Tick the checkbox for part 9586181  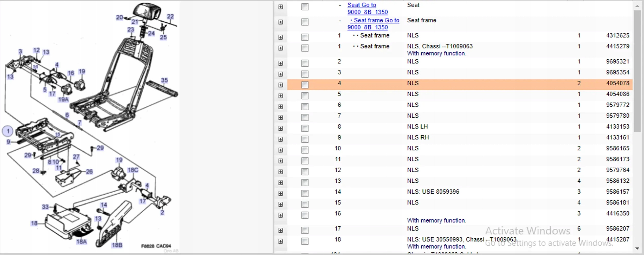(x=305, y=204)
